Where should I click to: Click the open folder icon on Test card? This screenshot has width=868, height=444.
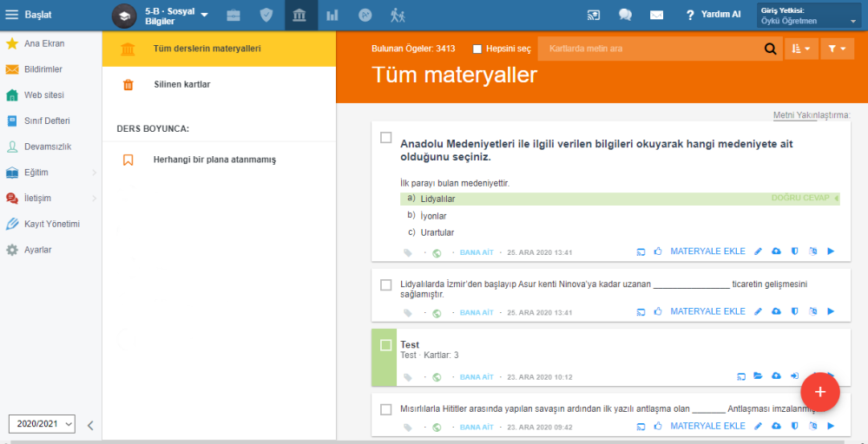tap(759, 376)
